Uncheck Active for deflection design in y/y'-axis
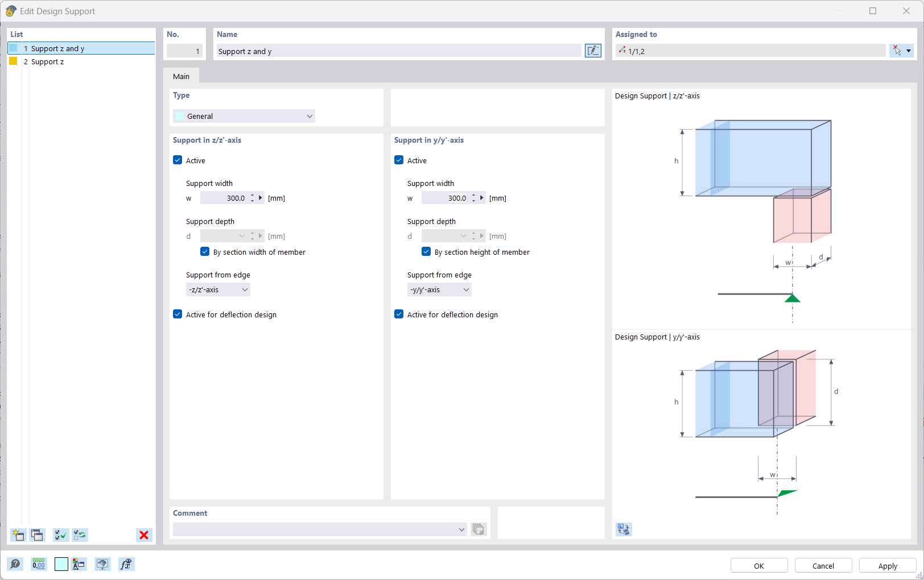Viewport: 924px width, 580px height. point(398,314)
